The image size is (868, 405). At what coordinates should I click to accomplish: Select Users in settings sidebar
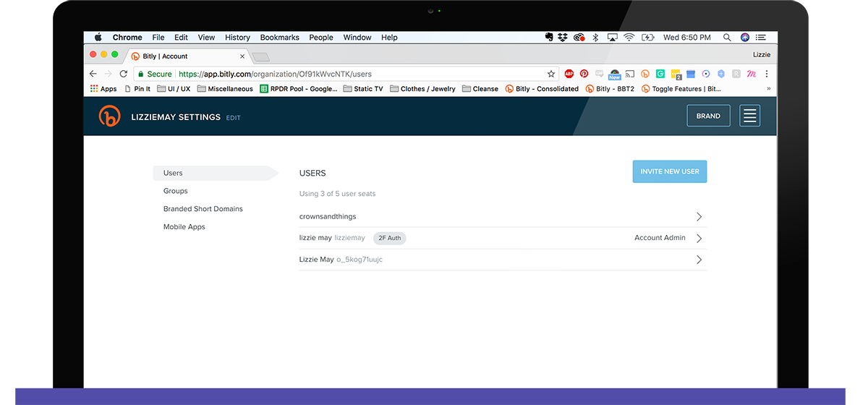(x=215, y=173)
